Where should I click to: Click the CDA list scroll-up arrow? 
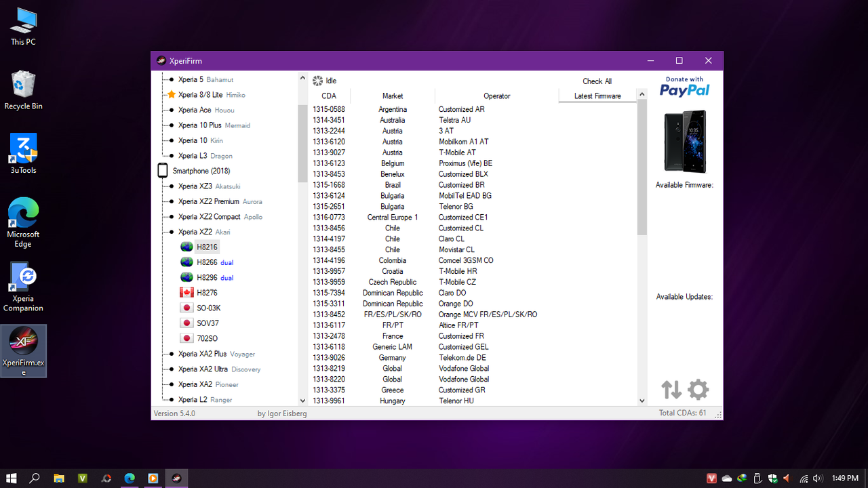pos(642,94)
